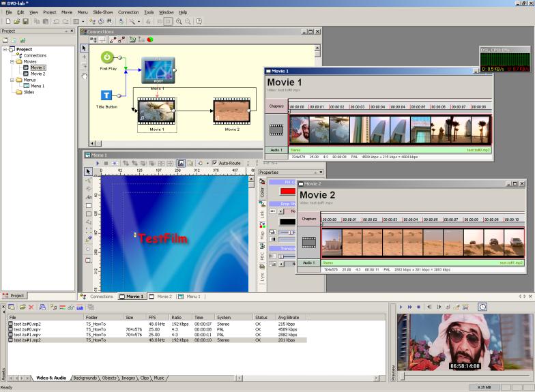Image resolution: width=535 pixels, height=392 pixels.
Task: Click the clock icon in Preview toolbar
Action: (482, 307)
